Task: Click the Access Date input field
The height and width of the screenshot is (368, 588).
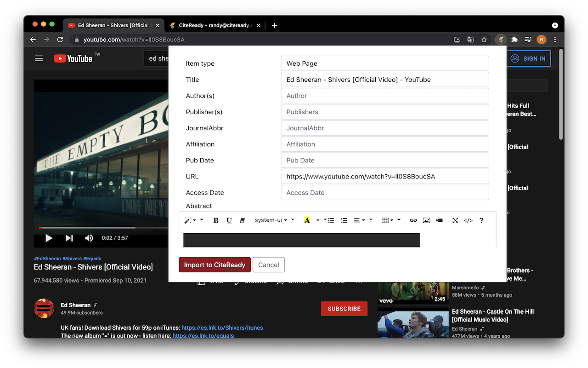Action: [385, 192]
